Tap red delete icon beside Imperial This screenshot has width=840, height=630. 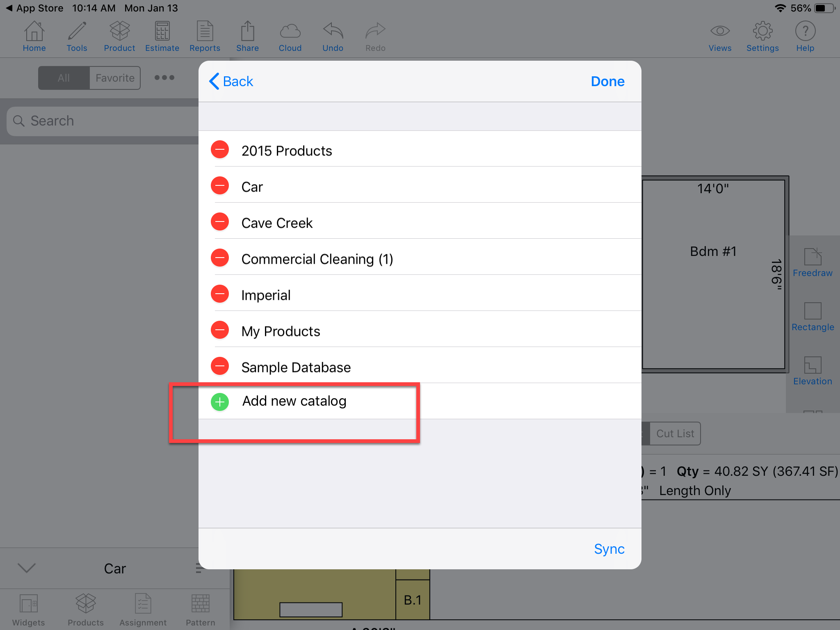click(x=220, y=294)
